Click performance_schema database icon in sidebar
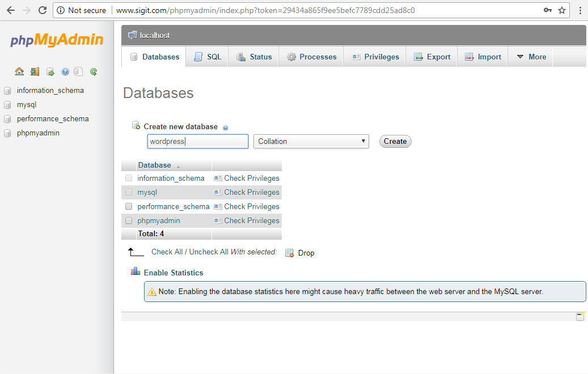 (7, 119)
